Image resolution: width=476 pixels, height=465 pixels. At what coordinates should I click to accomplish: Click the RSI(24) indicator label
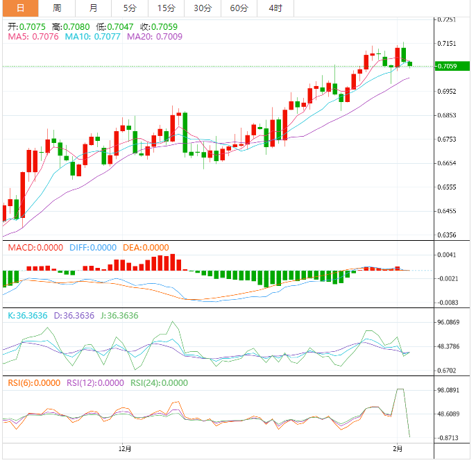point(159,383)
